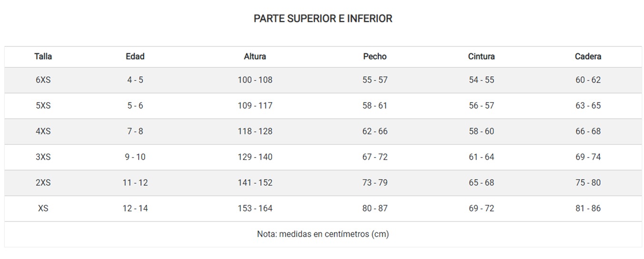Viewport: 644px width, 259px height.
Task: Click the centimeters note at table bottom
Action: pos(323,234)
